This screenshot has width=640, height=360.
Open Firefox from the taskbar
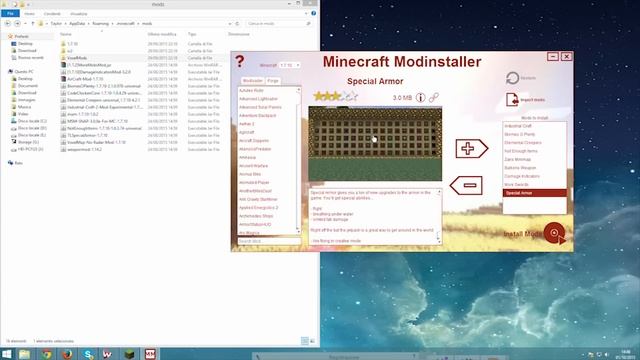67,354
